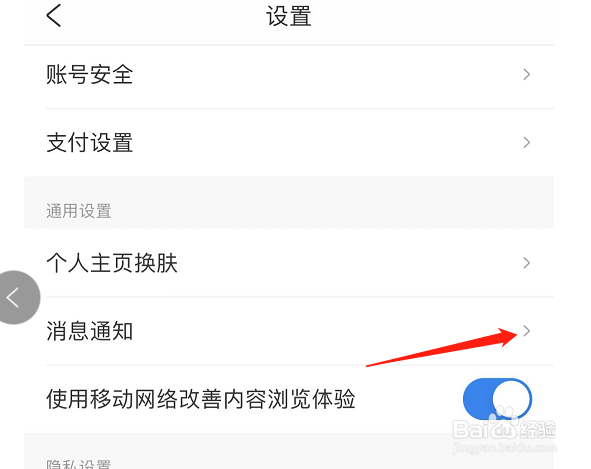Click the chevron on 消息通知 row
The image size is (591, 469).
click(527, 331)
